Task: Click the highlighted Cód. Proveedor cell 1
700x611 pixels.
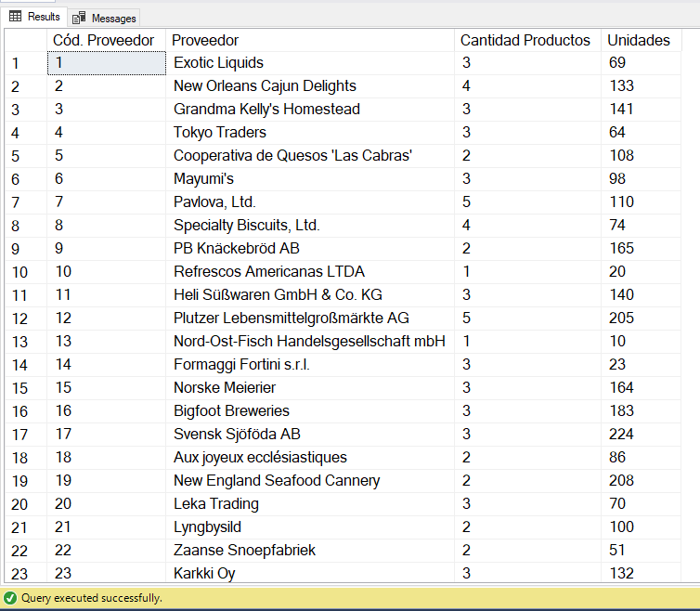Action: (106, 63)
